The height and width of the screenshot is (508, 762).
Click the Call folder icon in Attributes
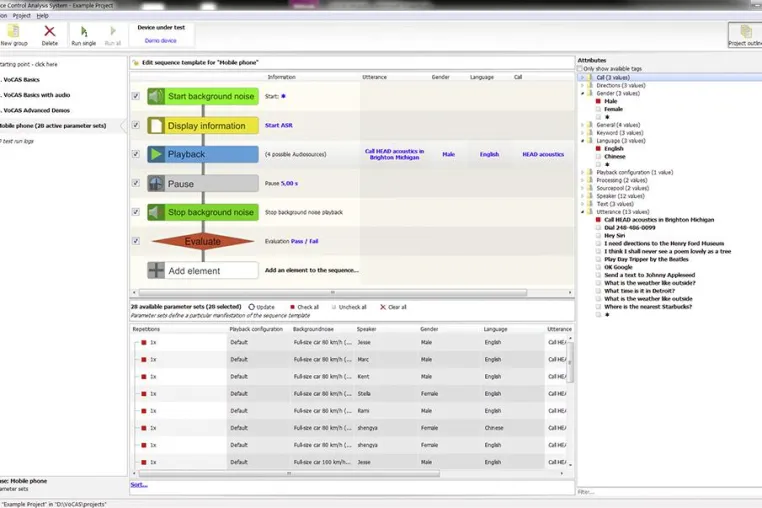click(x=590, y=77)
